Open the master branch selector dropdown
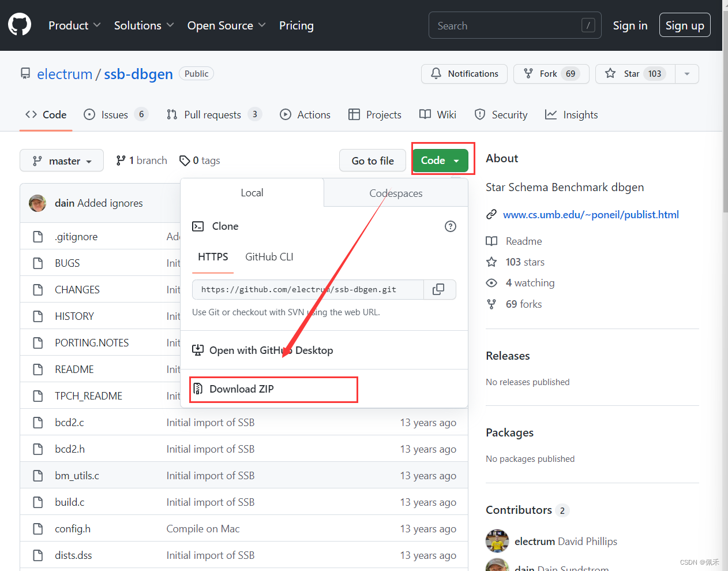Image resolution: width=728 pixels, height=571 pixels. (x=62, y=161)
